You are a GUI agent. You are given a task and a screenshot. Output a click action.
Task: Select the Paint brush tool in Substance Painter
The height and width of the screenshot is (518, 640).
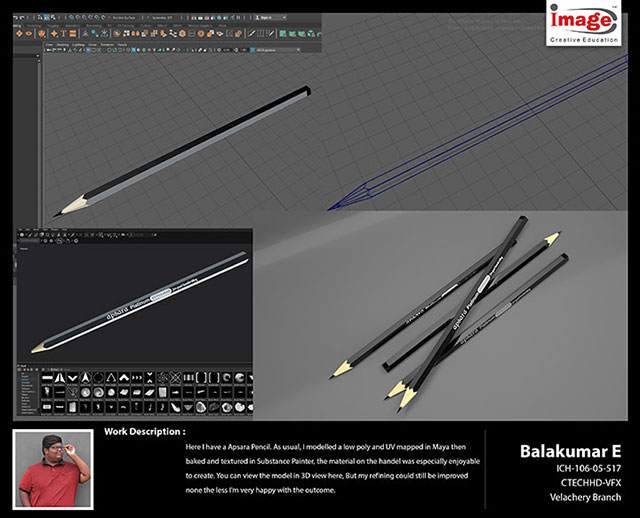[x=30, y=235]
